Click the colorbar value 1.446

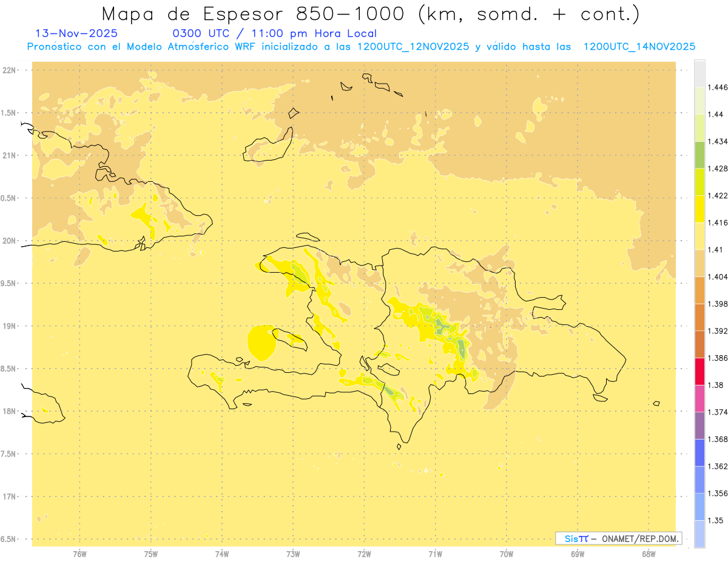click(718, 87)
